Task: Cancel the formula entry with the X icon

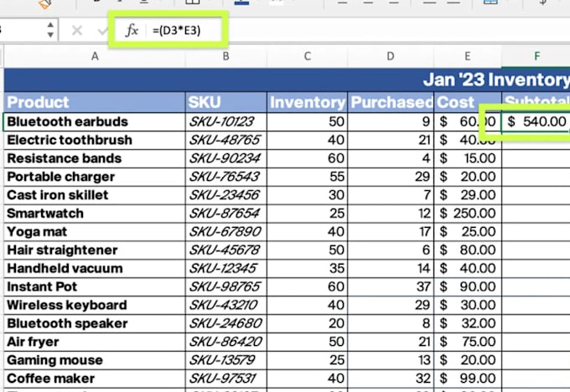Action: (77, 31)
